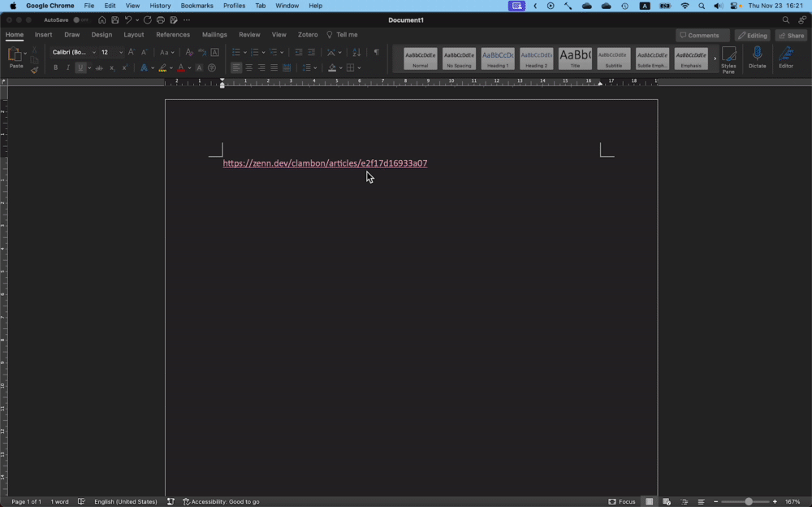Open the Zotero ribbon tab

tap(308, 35)
